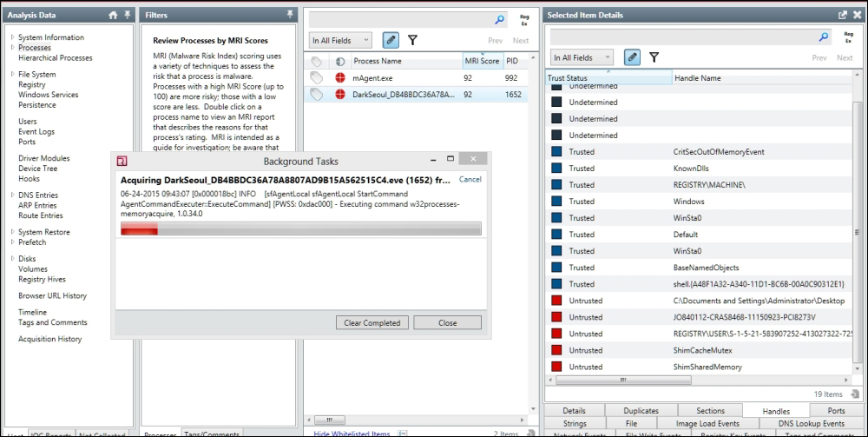Open In All Fields dropdown in item details
Image resolution: width=868 pixels, height=437 pixels.
pyautogui.click(x=582, y=57)
